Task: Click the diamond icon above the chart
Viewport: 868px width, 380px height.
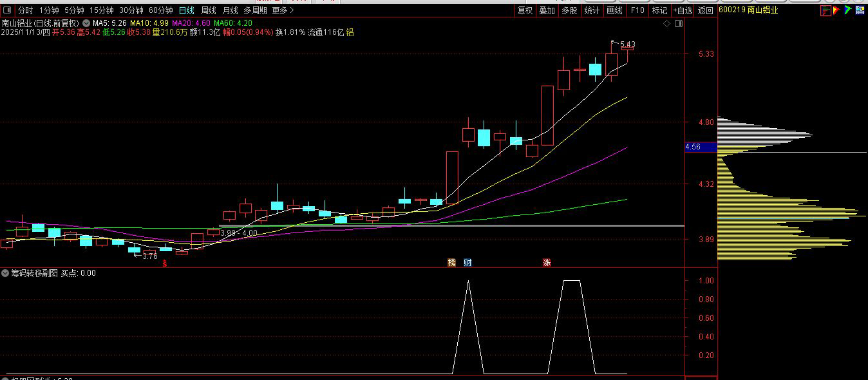Action: coord(666,24)
